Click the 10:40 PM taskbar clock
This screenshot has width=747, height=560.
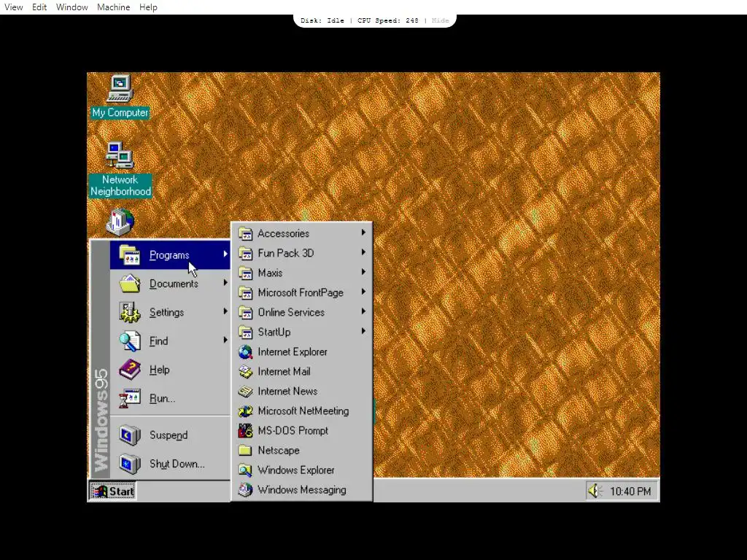tap(630, 491)
